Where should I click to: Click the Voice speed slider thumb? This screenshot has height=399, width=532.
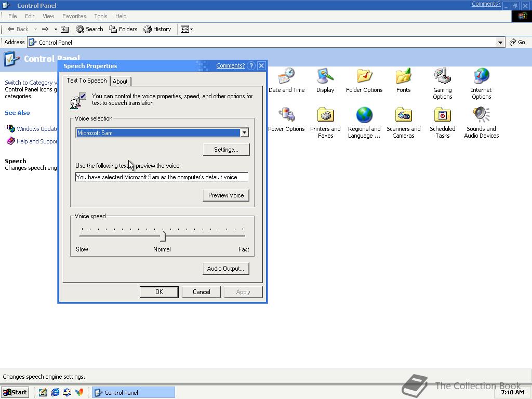click(163, 236)
